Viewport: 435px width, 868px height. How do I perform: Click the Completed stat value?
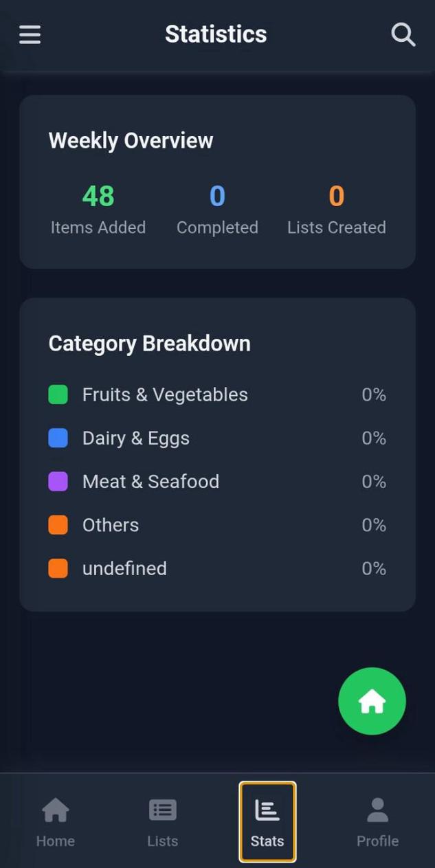click(x=217, y=197)
